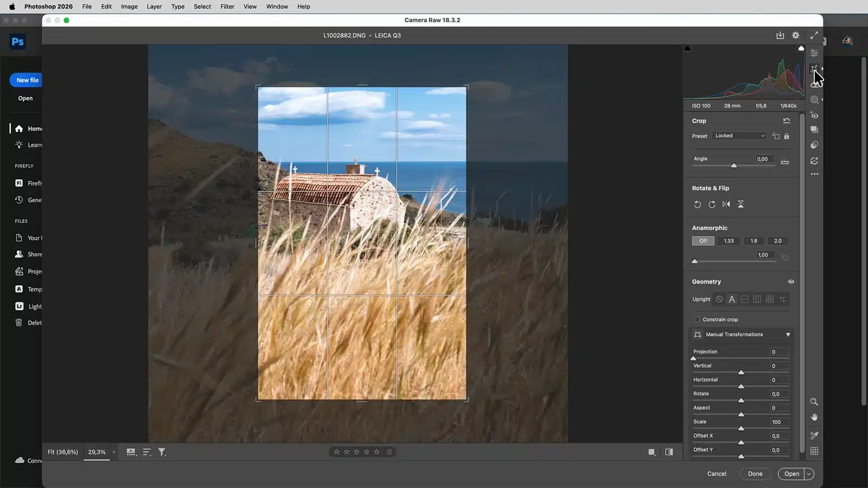868x488 pixels.
Task: Open the Window menu
Action: pyautogui.click(x=277, y=7)
